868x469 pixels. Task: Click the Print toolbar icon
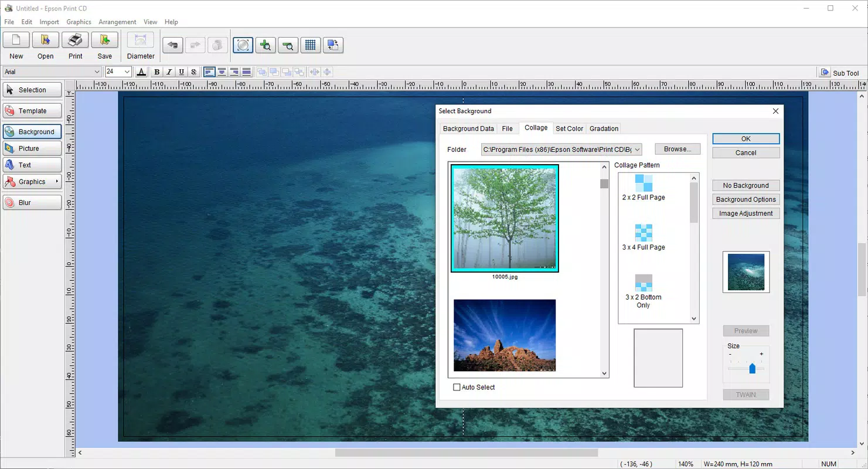tap(75, 40)
